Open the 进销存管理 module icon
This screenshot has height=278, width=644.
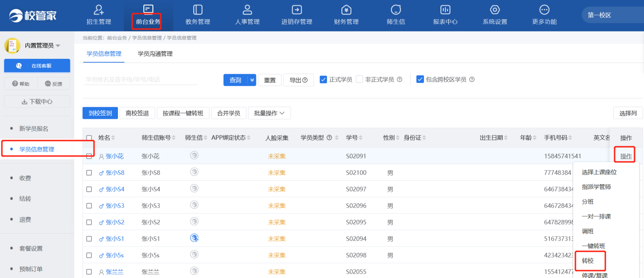[x=297, y=10]
